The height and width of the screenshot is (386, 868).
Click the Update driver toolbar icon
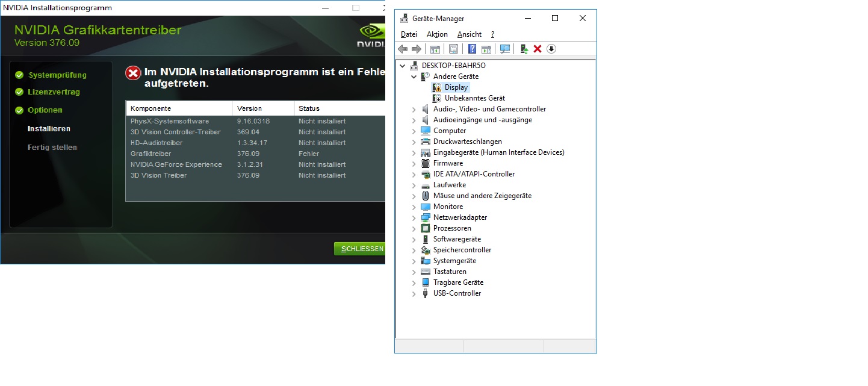(x=524, y=49)
